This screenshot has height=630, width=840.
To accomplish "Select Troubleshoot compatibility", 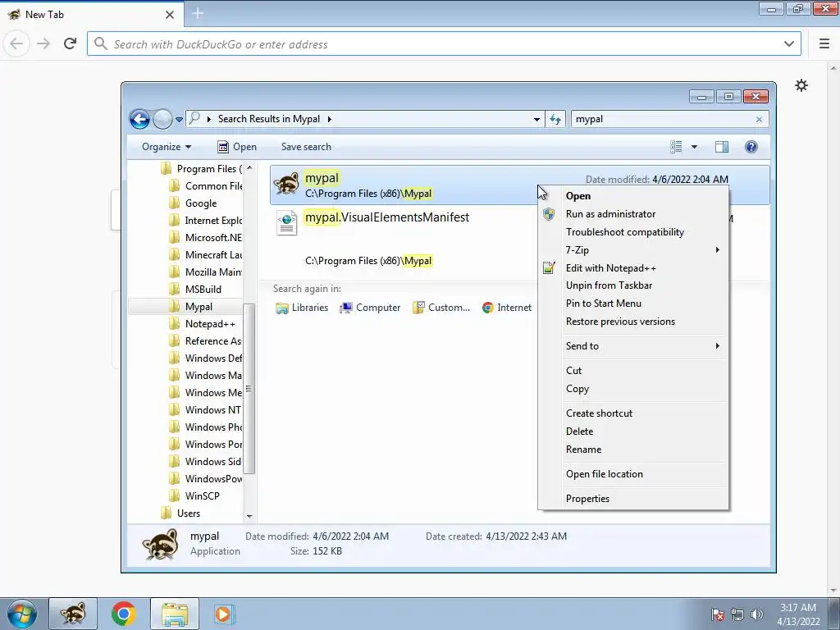I will [634, 232].
